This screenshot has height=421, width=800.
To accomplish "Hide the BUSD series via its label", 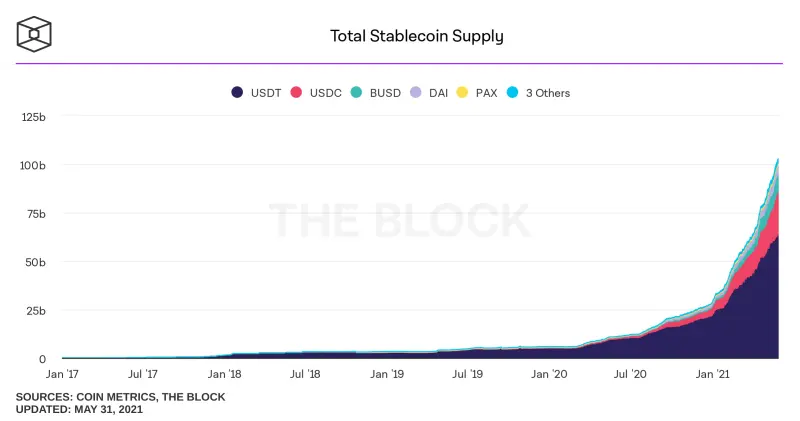I will coord(385,93).
